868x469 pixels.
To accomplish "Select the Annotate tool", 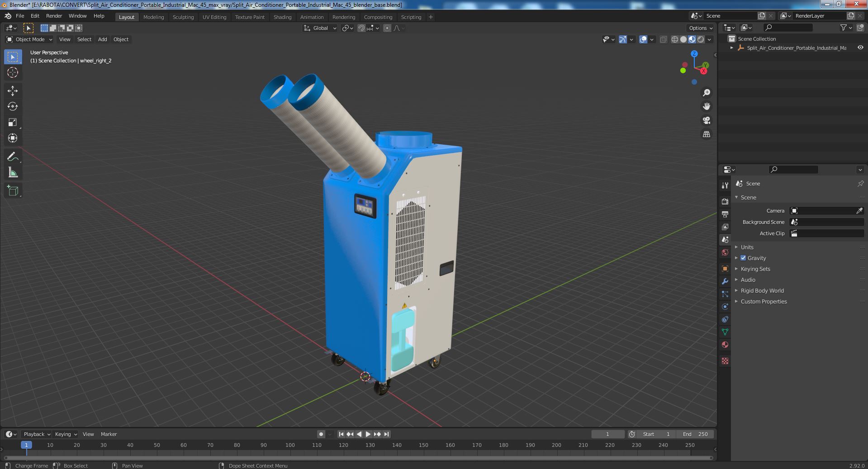I will (x=13, y=157).
